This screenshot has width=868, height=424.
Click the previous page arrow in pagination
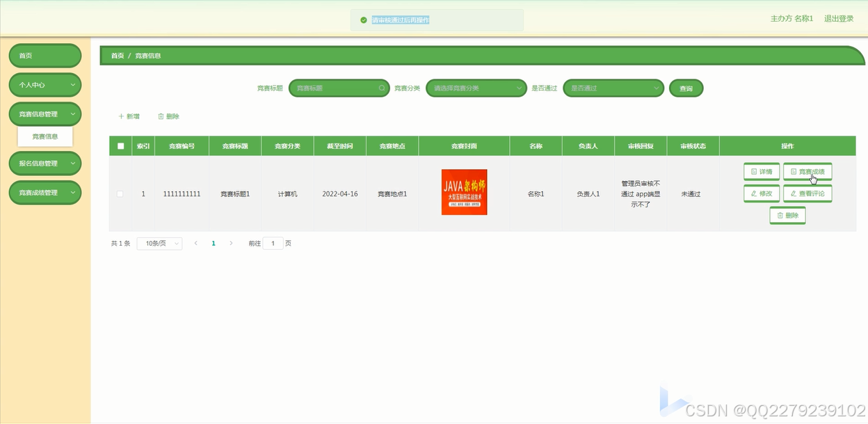coord(196,243)
